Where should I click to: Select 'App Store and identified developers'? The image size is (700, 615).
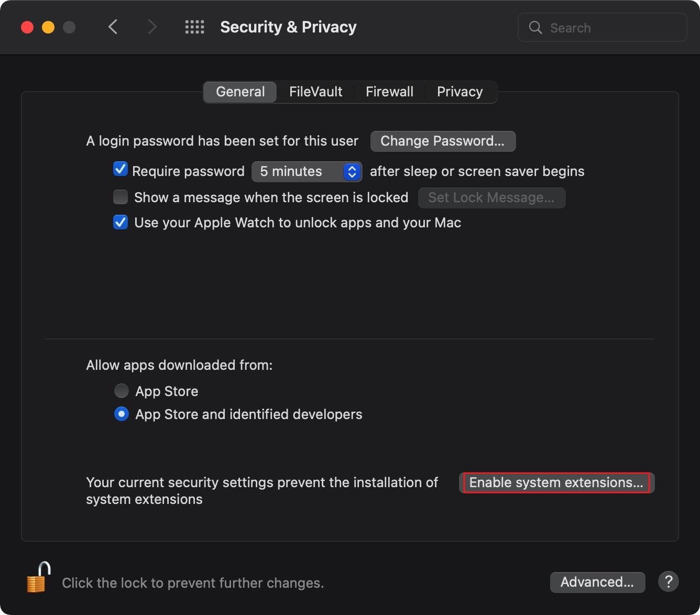(121, 414)
